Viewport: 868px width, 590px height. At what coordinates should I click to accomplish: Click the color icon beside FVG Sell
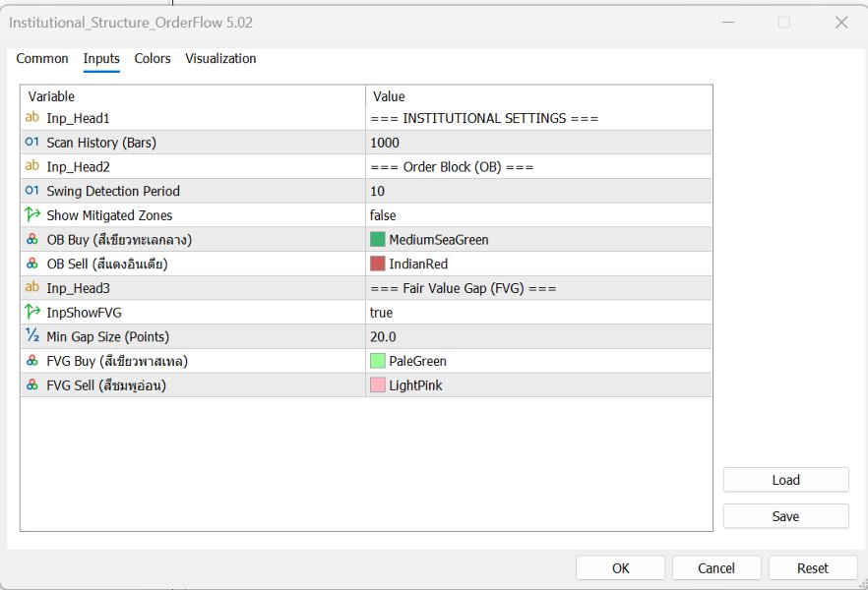32,384
